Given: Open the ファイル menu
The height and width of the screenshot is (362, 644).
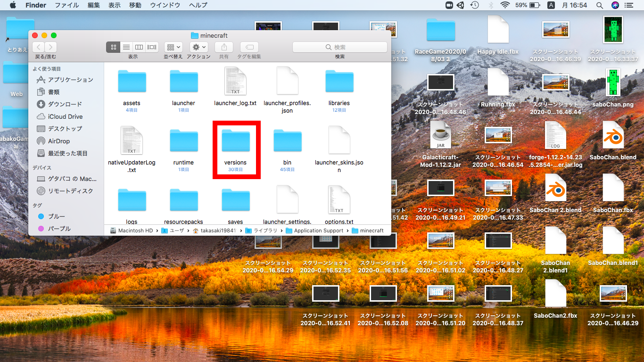Looking at the screenshot, I should 67,5.
